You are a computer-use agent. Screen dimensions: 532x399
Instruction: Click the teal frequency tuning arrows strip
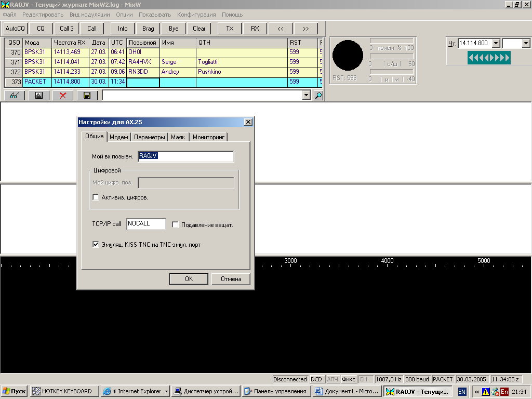489,58
